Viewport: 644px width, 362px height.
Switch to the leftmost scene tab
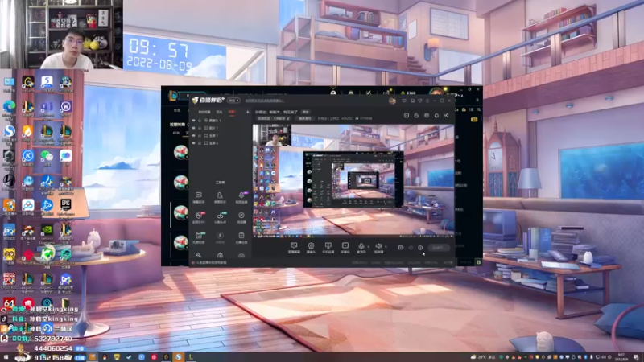[x=204, y=112]
